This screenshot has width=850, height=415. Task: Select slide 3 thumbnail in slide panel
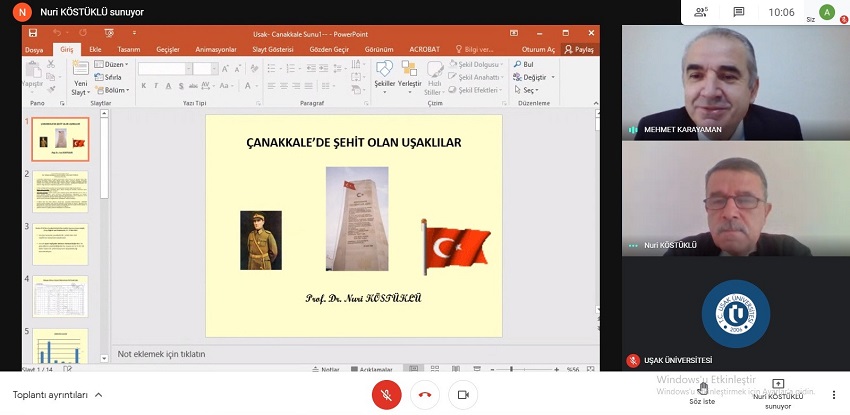pyautogui.click(x=60, y=242)
